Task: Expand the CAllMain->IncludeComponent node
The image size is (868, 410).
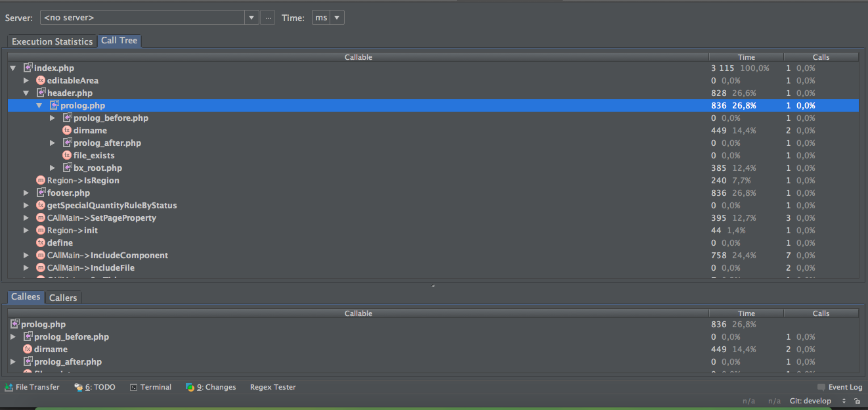Action: click(26, 255)
